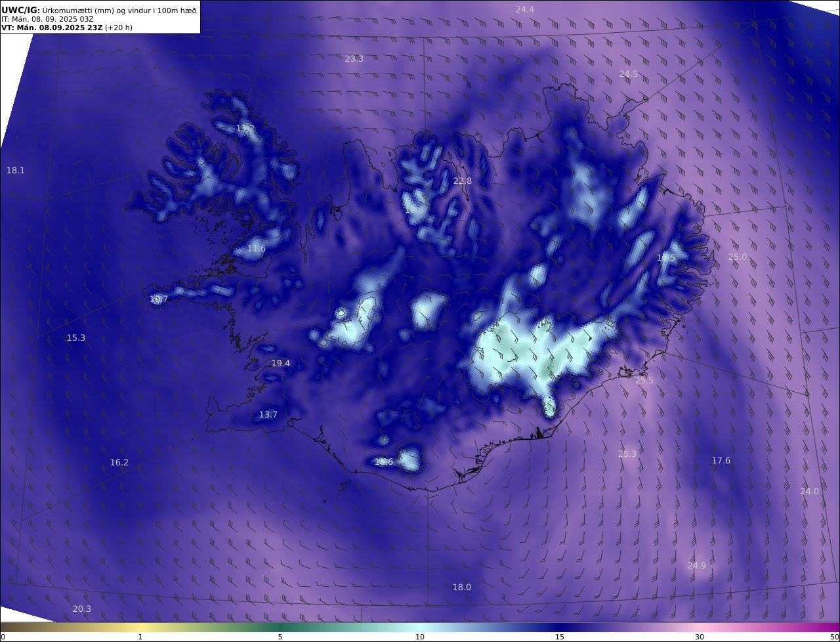Click the value 10.7 on the map

(x=158, y=299)
